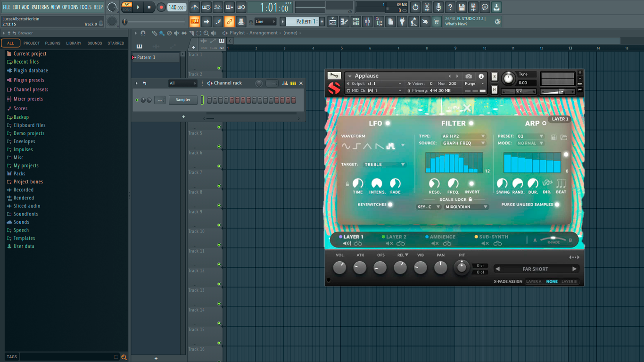This screenshot has height=362, width=644.
Task: Open graph editor icon in Channel rack
Action: (x=285, y=83)
